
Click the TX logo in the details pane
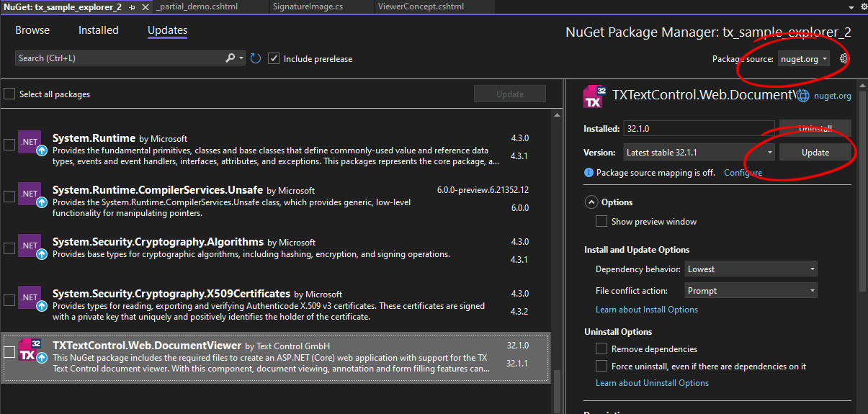click(594, 96)
